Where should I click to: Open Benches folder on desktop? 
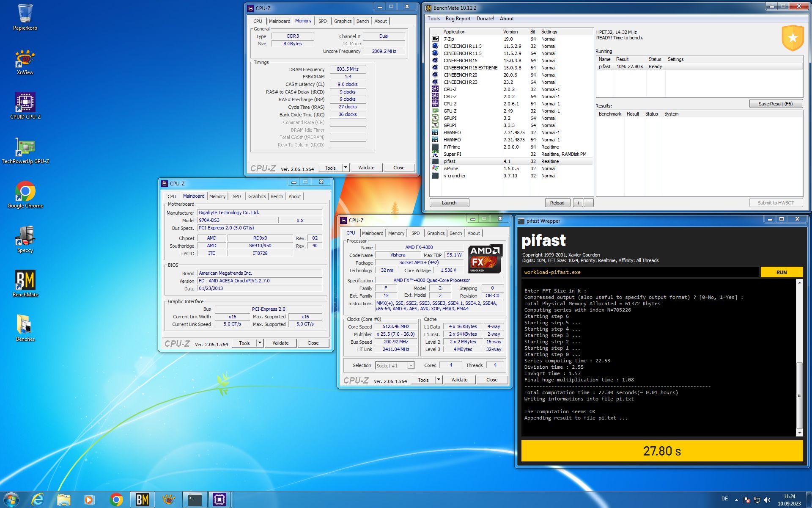tap(25, 329)
